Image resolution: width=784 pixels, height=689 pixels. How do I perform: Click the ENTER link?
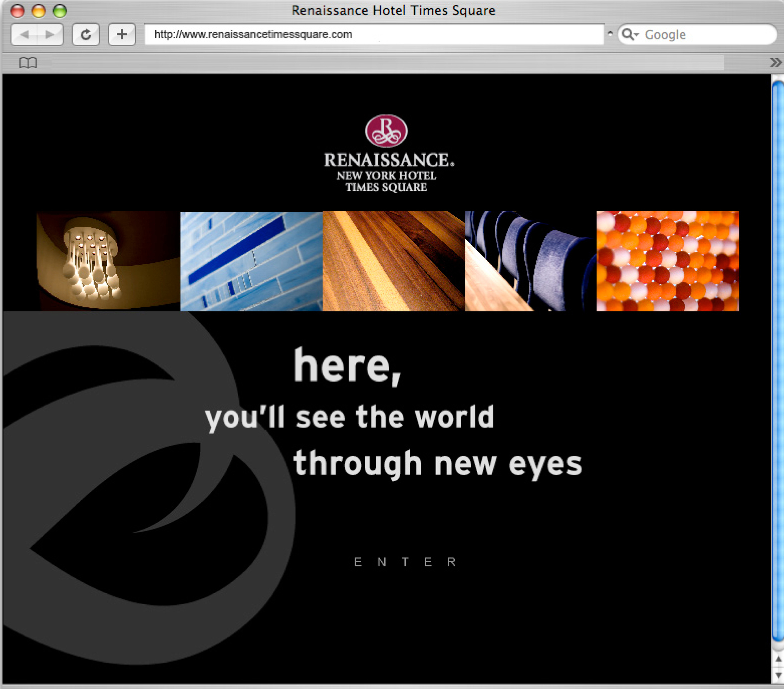coord(405,562)
